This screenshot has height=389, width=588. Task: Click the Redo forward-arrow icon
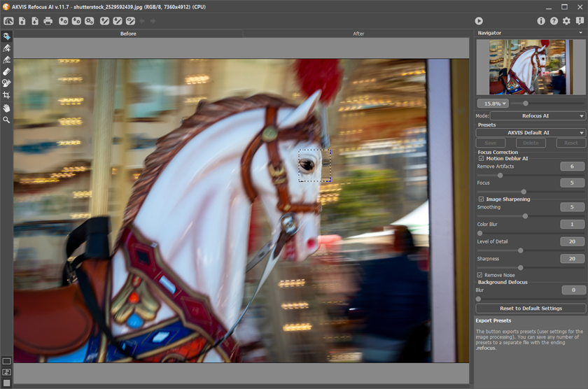tap(153, 21)
